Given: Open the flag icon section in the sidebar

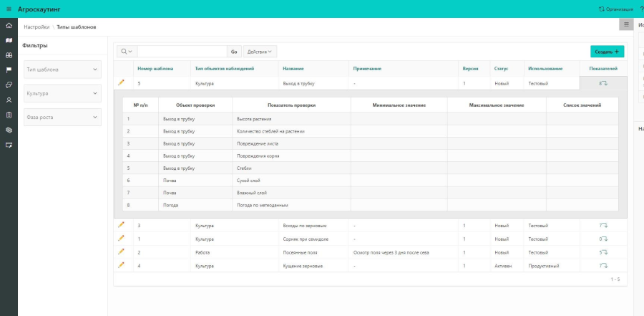Looking at the screenshot, I should pyautogui.click(x=9, y=70).
